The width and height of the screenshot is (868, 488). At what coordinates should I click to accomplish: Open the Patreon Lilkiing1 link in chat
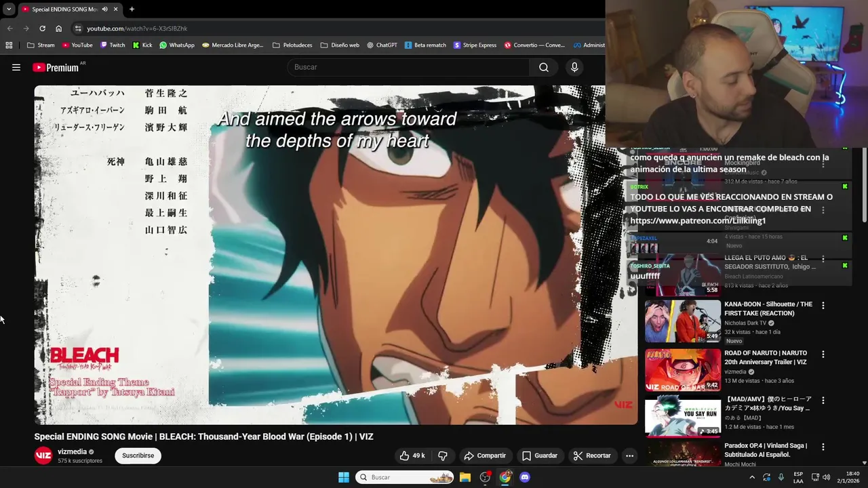[x=698, y=221]
